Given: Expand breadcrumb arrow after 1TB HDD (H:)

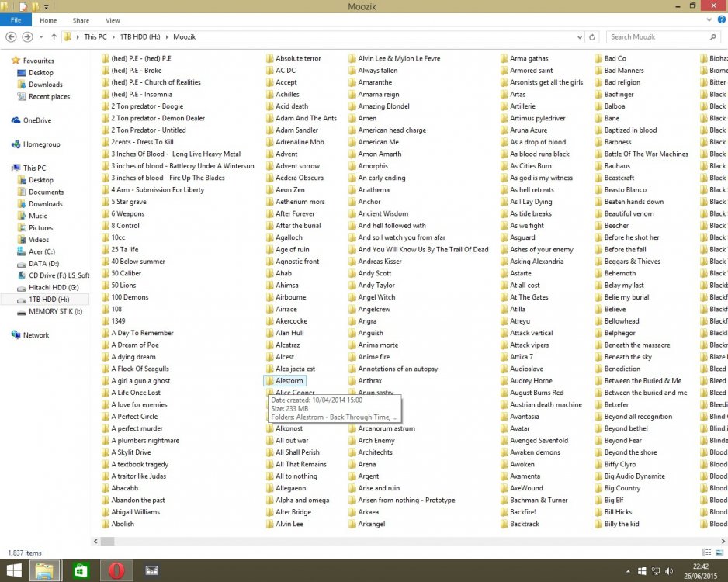Looking at the screenshot, I should pos(167,36).
